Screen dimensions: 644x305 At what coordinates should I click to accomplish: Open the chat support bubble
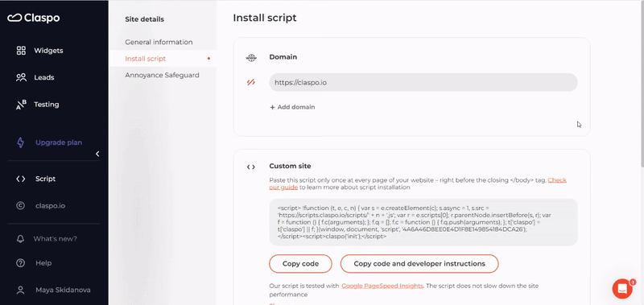pyautogui.click(x=622, y=289)
